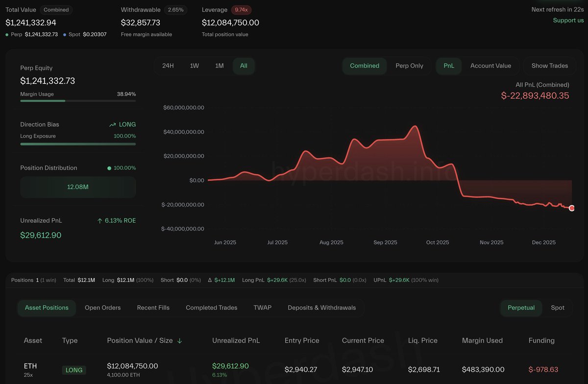Switch to the Open Orders tab
588x384 pixels.
[x=102, y=308]
